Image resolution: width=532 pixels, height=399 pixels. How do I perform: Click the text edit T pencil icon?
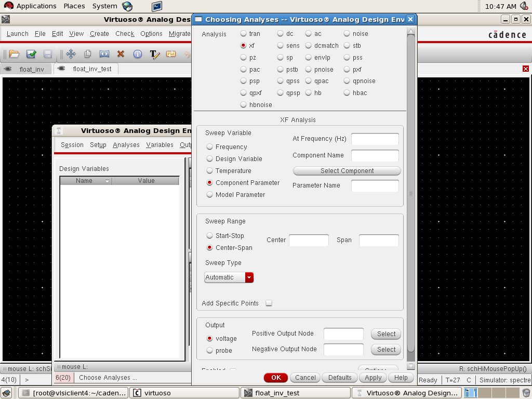coord(154,54)
